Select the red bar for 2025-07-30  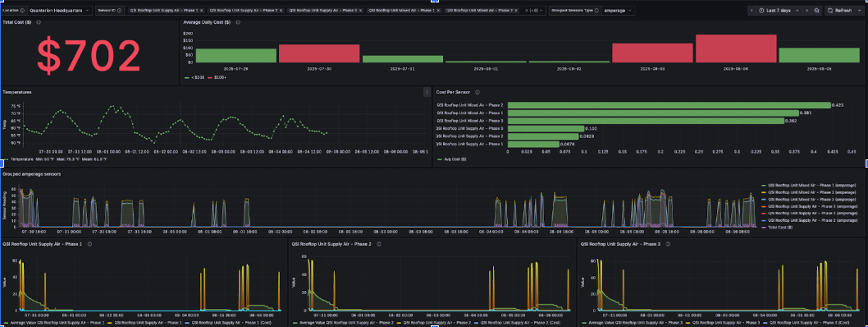click(319, 53)
